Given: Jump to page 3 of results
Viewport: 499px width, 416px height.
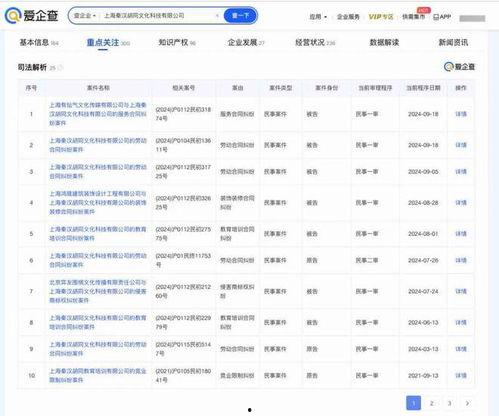Looking at the screenshot, I should pos(449,403).
